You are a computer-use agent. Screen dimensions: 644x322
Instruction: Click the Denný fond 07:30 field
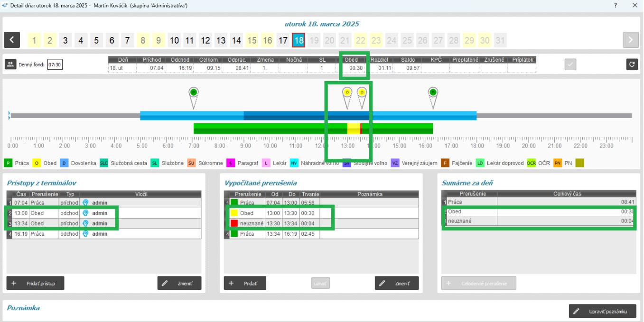click(x=55, y=64)
